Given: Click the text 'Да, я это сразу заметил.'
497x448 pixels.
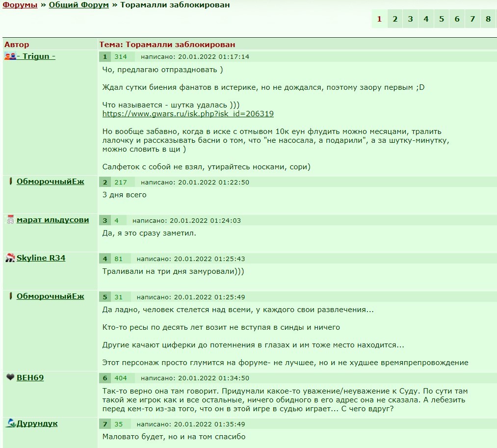Looking at the screenshot, I should tap(149, 233).
